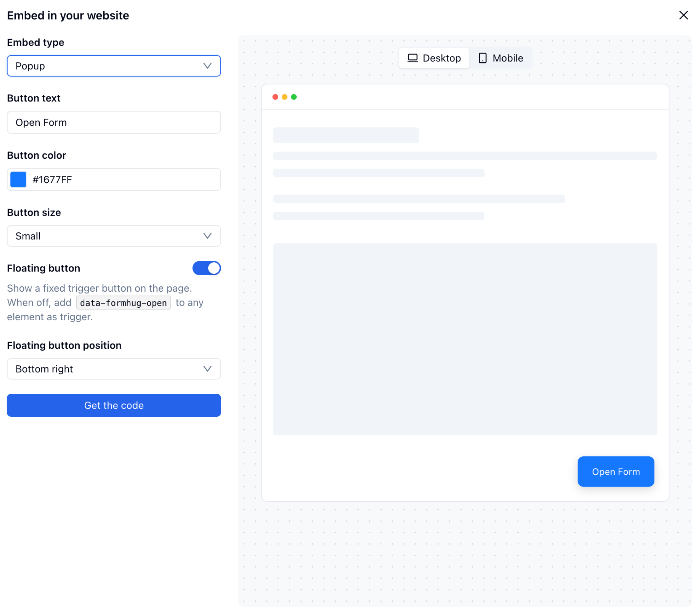
Task: Click the red dot in preview window
Action: coord(275,97)
